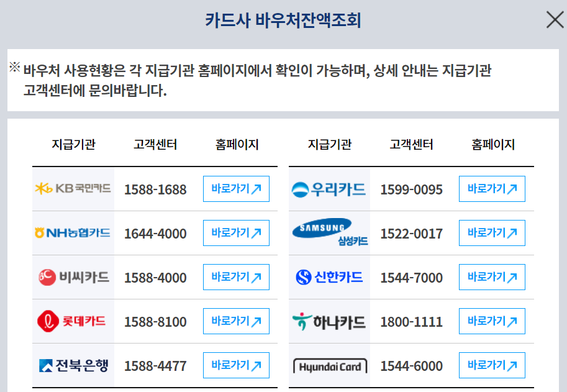The height and width of the screenshot is (392, 567).
Task: Select 롯데카드 phone number 1588-8100
Action: pyautogui.click(x=155, y=322)
